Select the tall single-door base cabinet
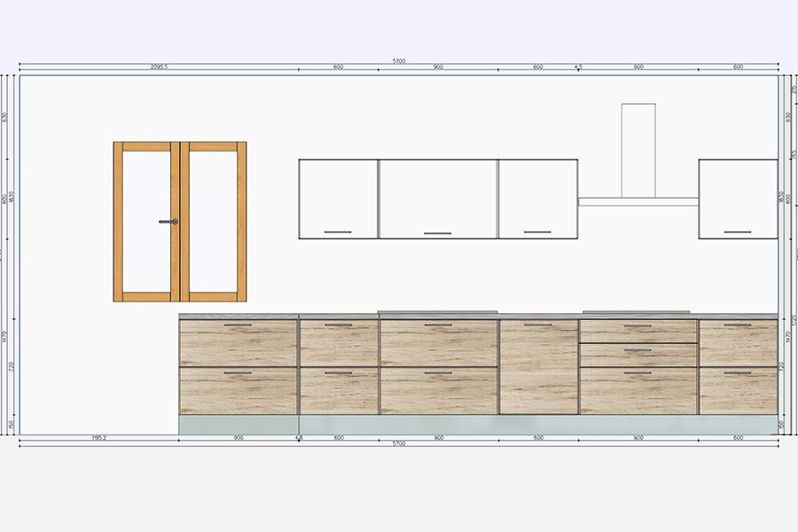 click(x=538, y=367)
